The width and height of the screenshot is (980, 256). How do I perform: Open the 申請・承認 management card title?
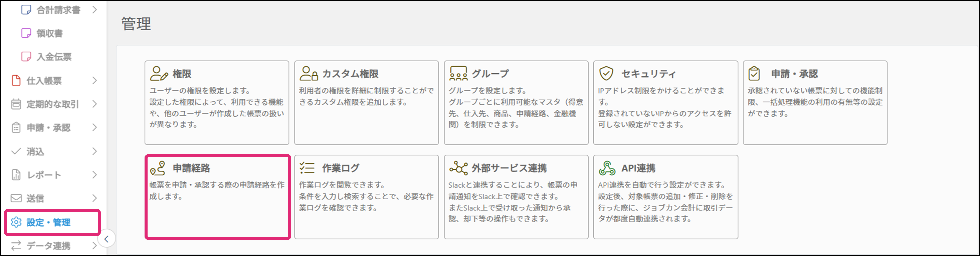[x=794, y=74]
